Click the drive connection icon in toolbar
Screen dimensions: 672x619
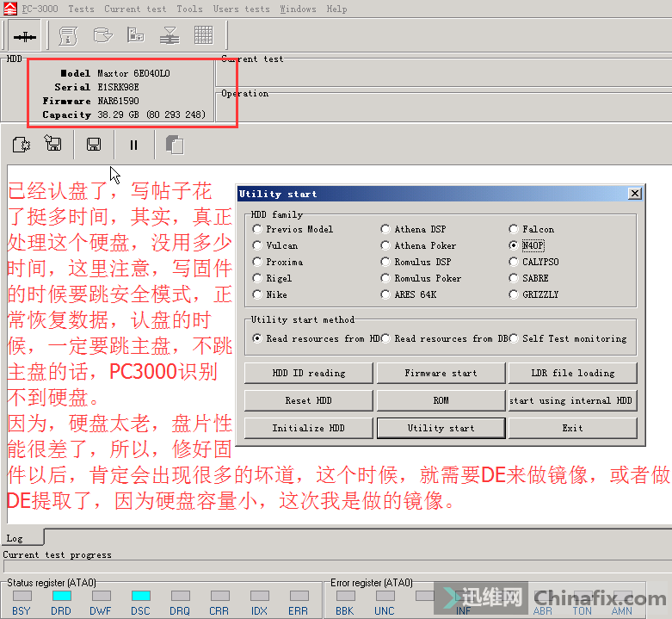tap(24, 36)
